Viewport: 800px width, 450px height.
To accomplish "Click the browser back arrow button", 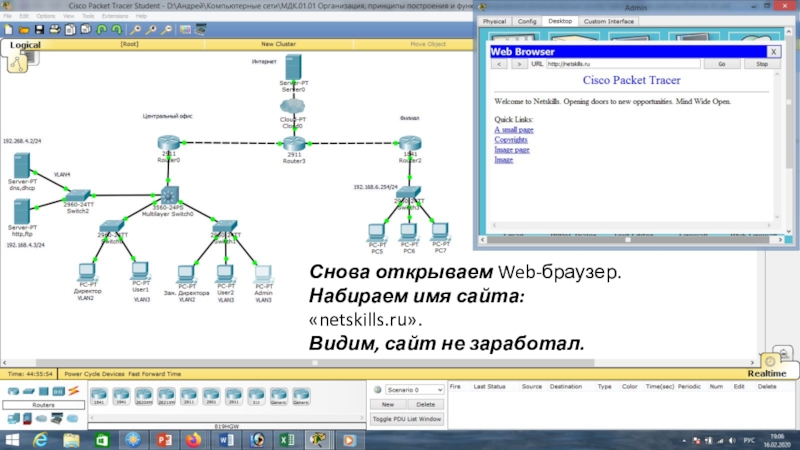I will pos(499,64).
